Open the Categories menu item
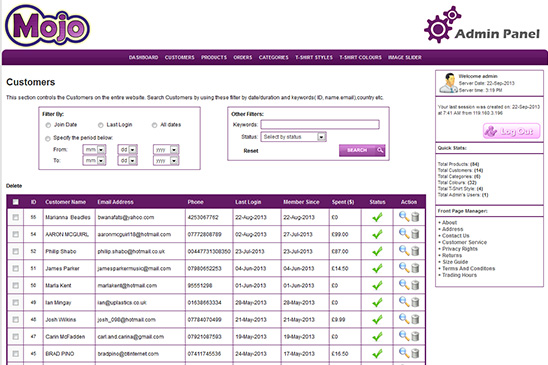The width and height of the screenshot is (548, 365). [274, 57]
